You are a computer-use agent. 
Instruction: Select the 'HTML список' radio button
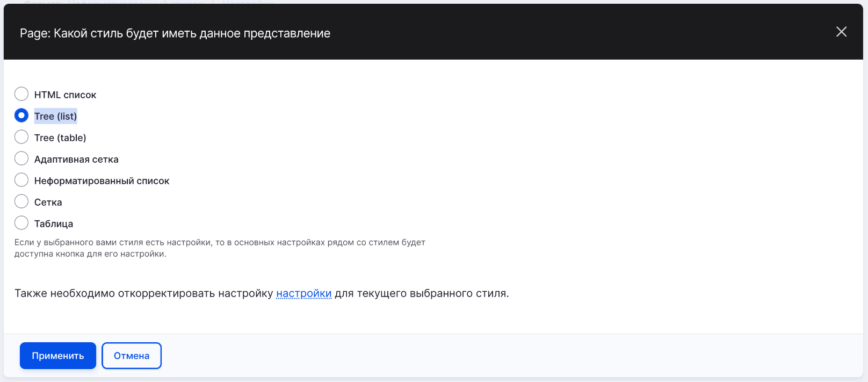(21, 94)
